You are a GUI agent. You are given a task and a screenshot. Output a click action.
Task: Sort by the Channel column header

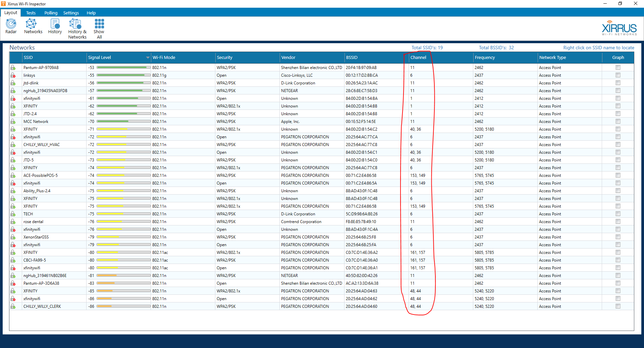pos(418,57)
